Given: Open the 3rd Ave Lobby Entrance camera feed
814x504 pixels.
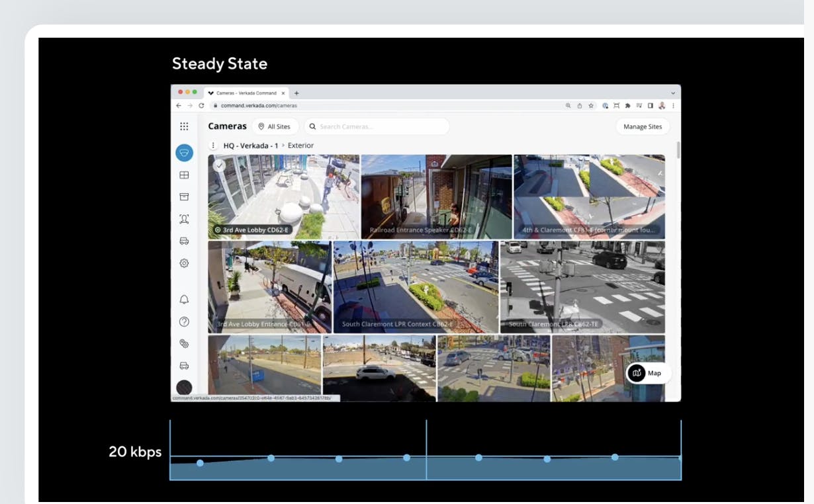Looking at the screenshot, I should 269,286.
